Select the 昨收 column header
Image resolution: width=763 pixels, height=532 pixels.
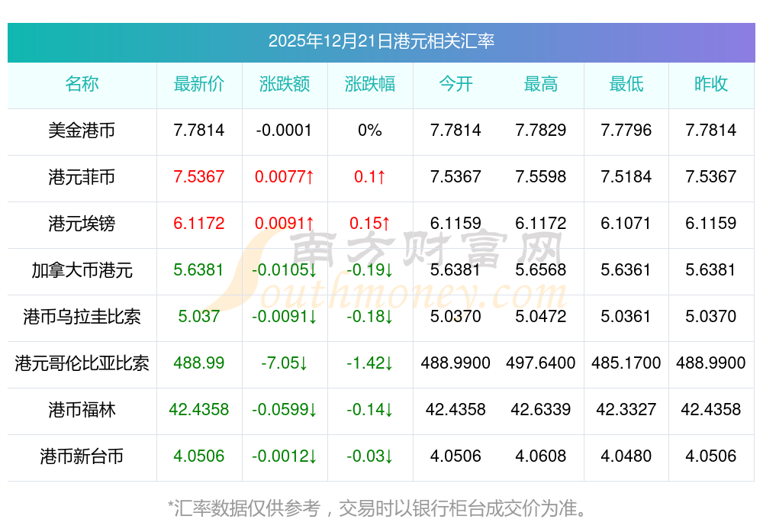coord(711,84)
